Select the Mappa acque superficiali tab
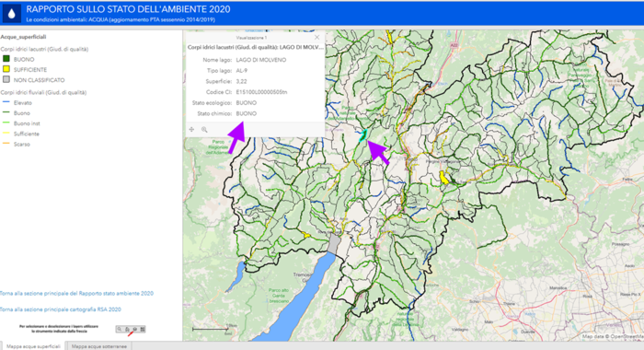Image resolution: width=644 pixels, height=350 pixels. (x=33, y=346)
